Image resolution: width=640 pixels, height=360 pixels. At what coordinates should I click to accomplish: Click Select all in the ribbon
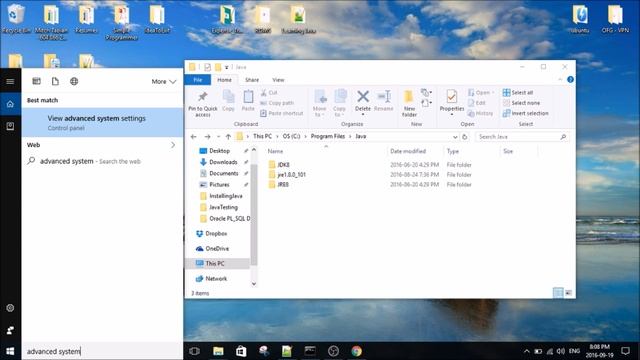518,93
